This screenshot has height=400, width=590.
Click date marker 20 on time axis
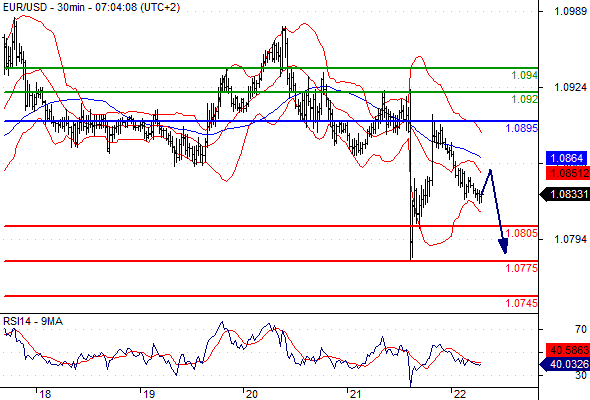pos(252,394)
